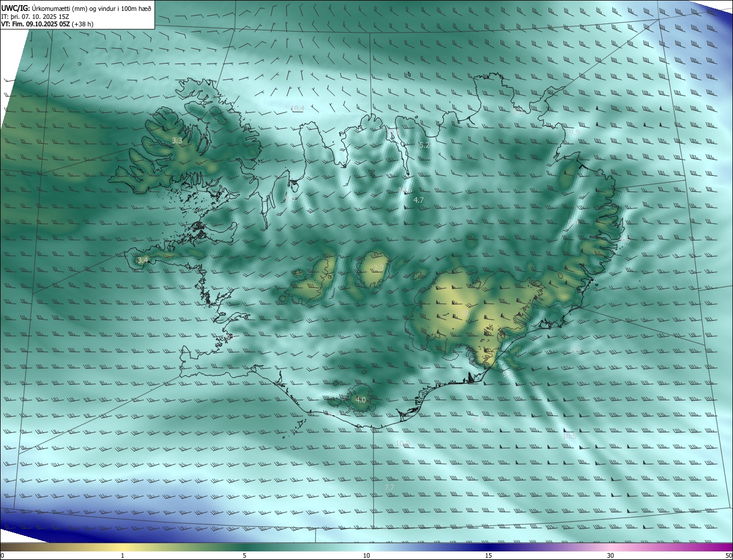
Task: Click the 7.7 value in the southern sea
Action: 389,487
